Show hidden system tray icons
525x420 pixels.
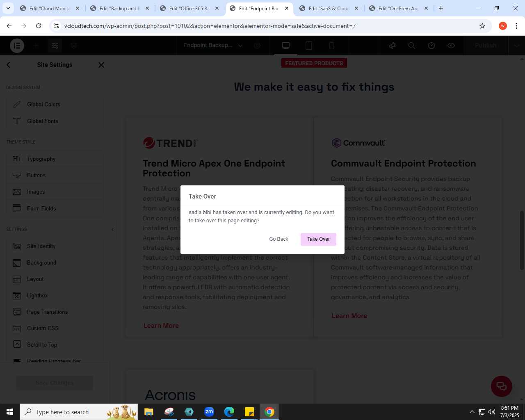[x=472, y=412]
